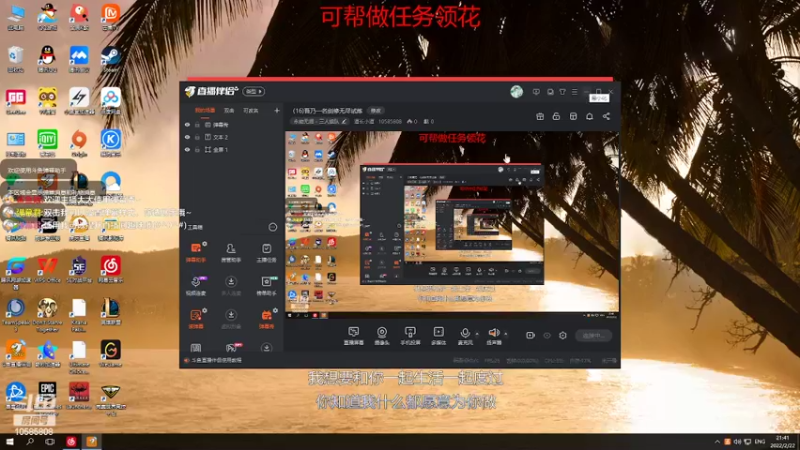Expand speaker options arrow
Viewport: 800px width, 450px height.
coord(506,334)
